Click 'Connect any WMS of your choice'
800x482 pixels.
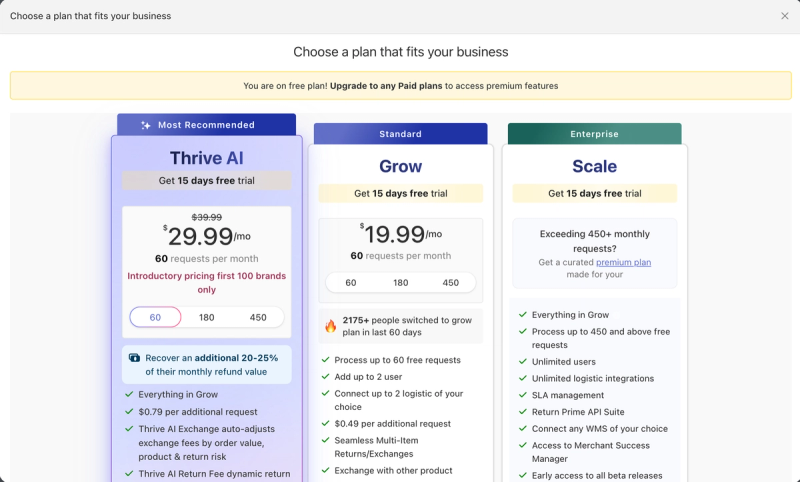[x=599, y=428]
